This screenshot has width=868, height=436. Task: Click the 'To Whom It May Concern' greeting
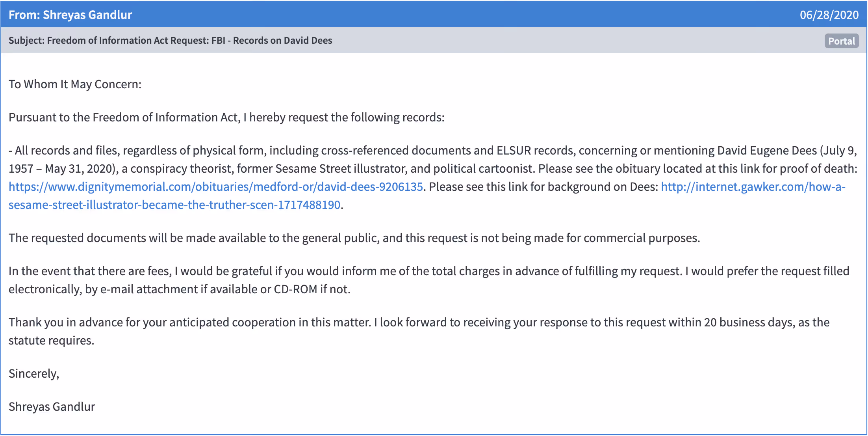(75, 84)
